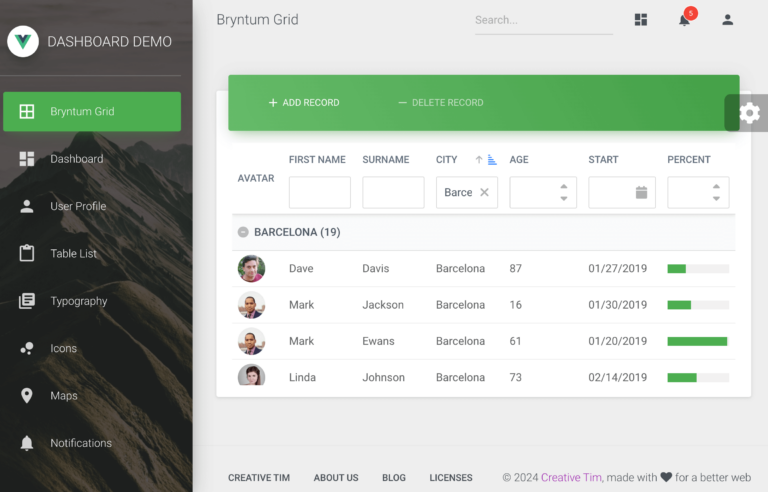The image size is (768, 492).
Task: Click the Vue logo in sidebar header
Action: click(x=23, y=41)
